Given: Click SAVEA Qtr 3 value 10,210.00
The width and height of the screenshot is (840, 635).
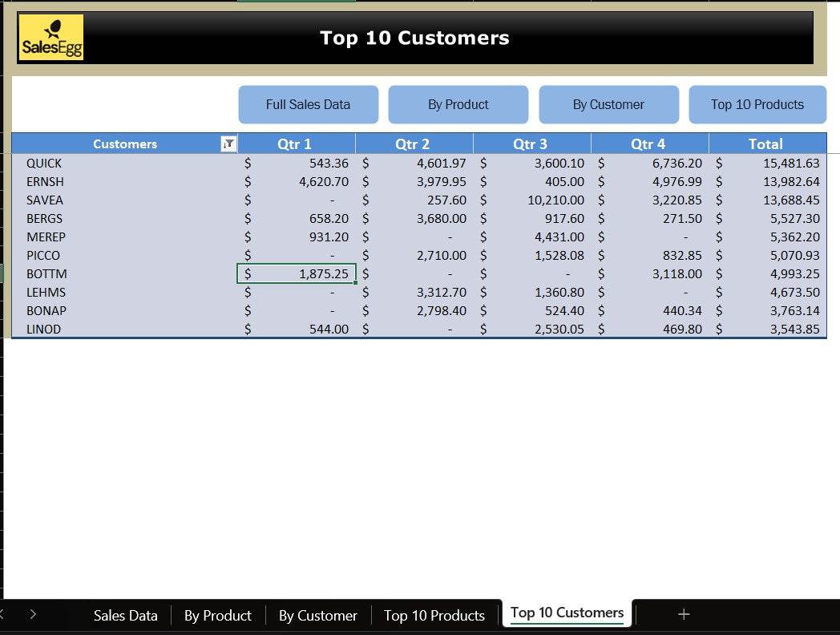Looking at the screenshot, I should point(532,200).
